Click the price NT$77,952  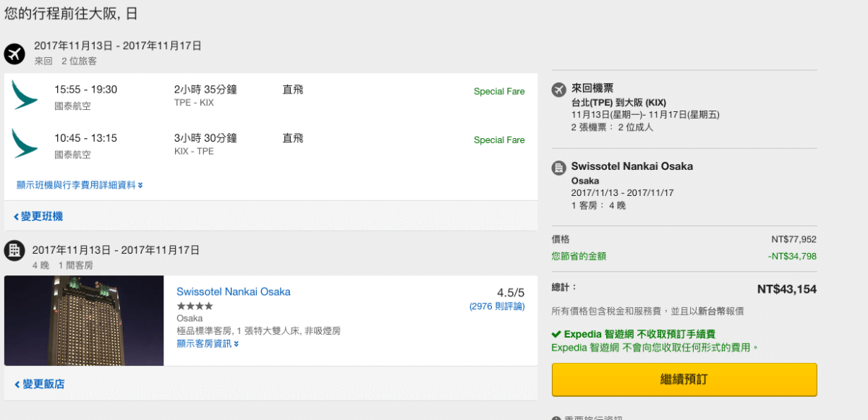click(x=794, y=239)
